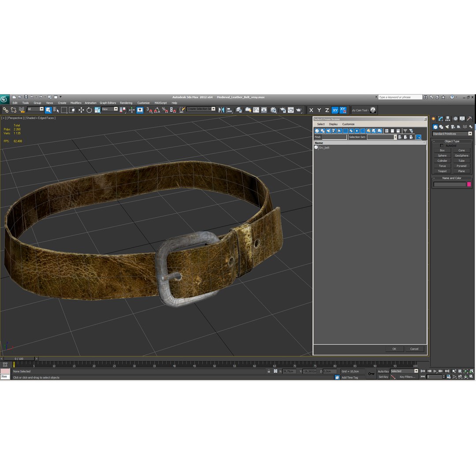Click the time slider 0 / 100 handle

(x=19, y=359)
